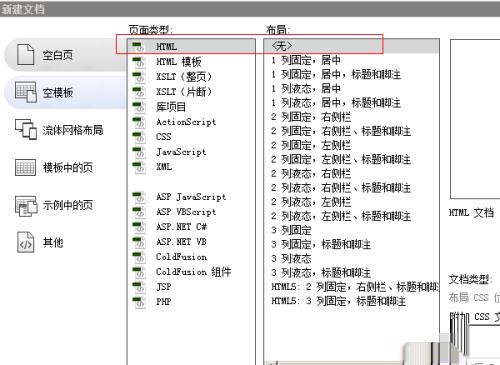
Task: Click the icon beside ColdFusion 组件
Action: coord(139,272)
